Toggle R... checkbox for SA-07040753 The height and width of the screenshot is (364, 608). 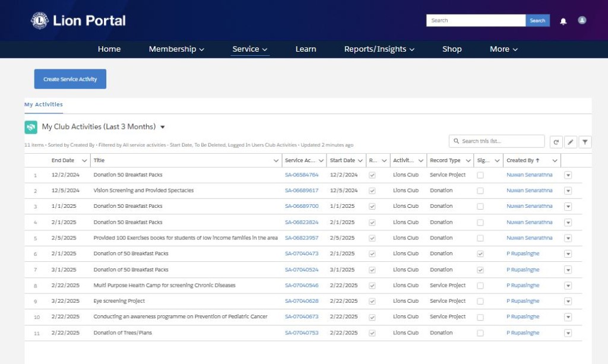372,333
